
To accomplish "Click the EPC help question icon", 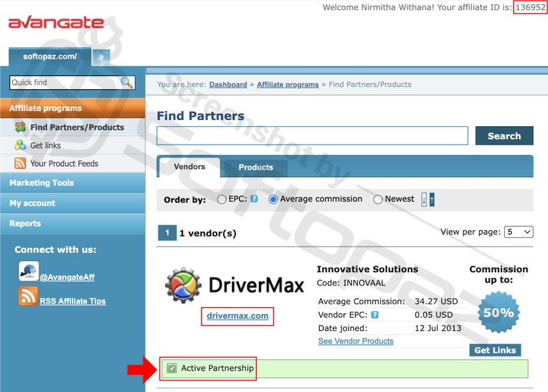I will (x=254, y=199).
